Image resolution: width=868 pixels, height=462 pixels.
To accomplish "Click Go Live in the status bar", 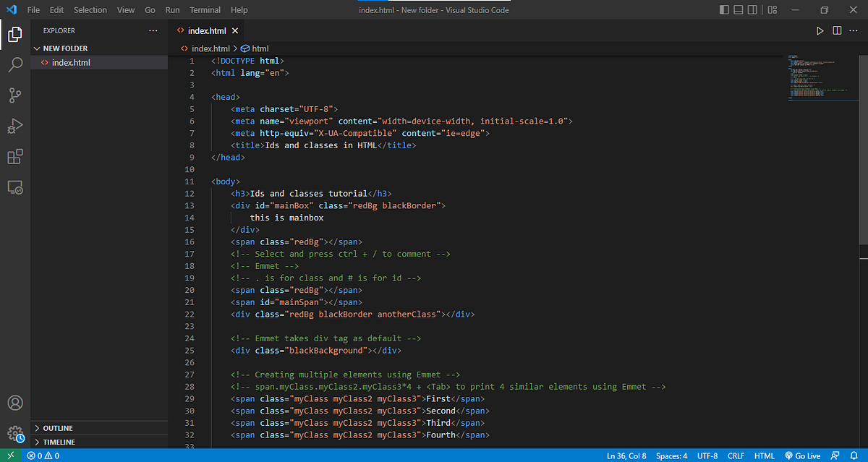I will [x=803, y=455].
